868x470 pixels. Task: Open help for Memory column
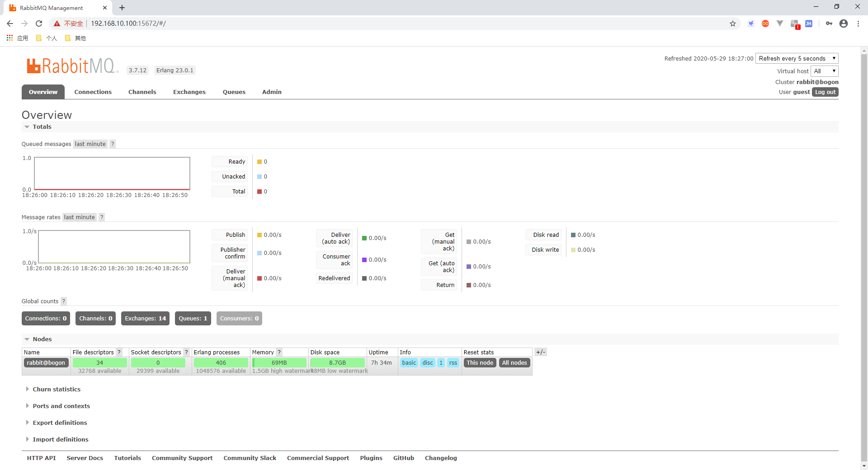279,352
